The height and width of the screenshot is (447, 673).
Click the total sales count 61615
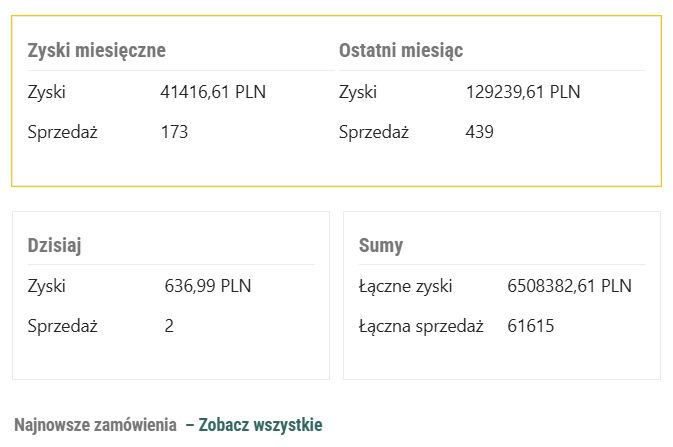tap(531, 326)
